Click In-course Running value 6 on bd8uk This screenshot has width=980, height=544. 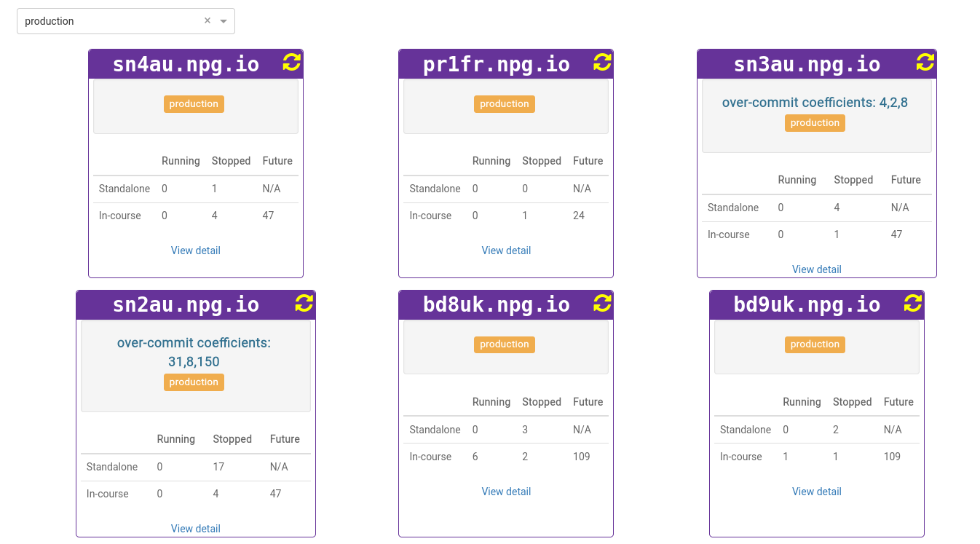coord(475,457)
